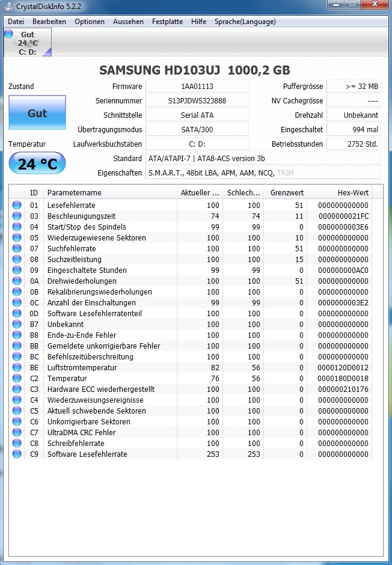
Task: Click the status orb for UltraDMA CRC Fehler
Action: [x=17, y=432]
